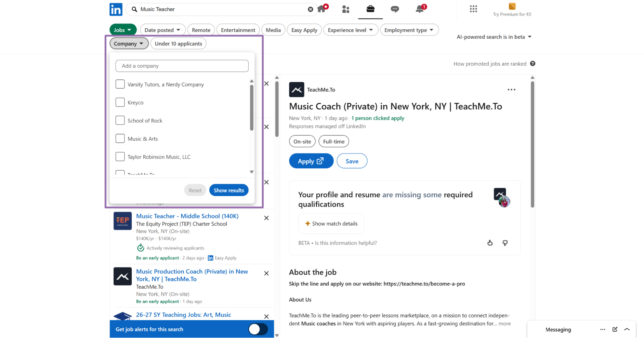Check the Kreyco company box
Screen dimensions: 644x338
click(x=120, y=102)
